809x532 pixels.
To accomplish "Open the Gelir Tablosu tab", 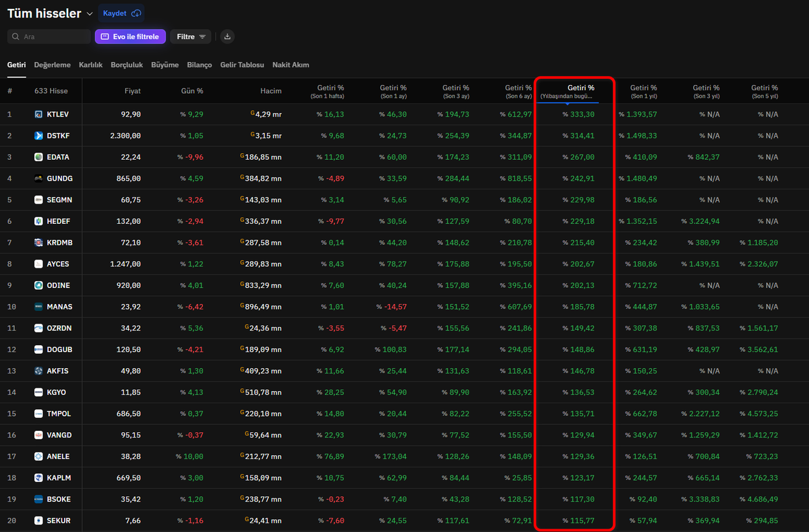I will tap(242, 65).
